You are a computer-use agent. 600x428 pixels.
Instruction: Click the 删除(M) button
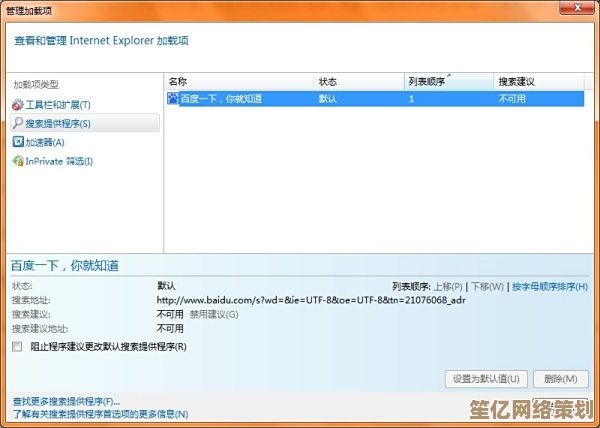point(561,379)
